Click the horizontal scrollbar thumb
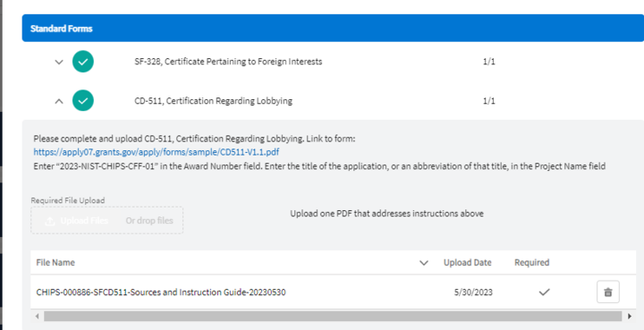This screenshot has height=330, width=644. pyautogui.click(x=333, y=316)
